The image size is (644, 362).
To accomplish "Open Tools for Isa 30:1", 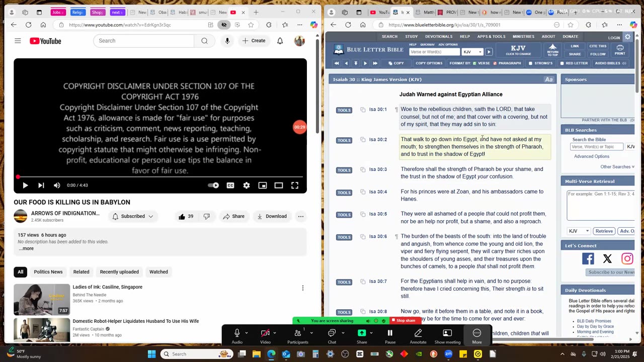I will 344,110.
